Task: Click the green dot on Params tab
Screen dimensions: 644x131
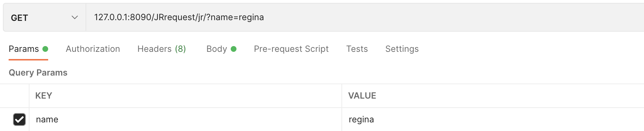Action: point(45,49)
